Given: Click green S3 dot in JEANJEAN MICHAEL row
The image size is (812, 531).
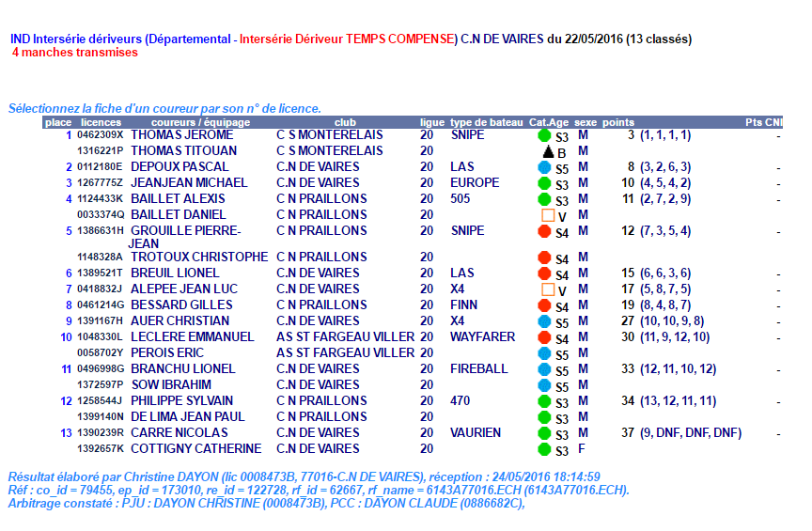Looking at the screenshot, I should 544,183.
